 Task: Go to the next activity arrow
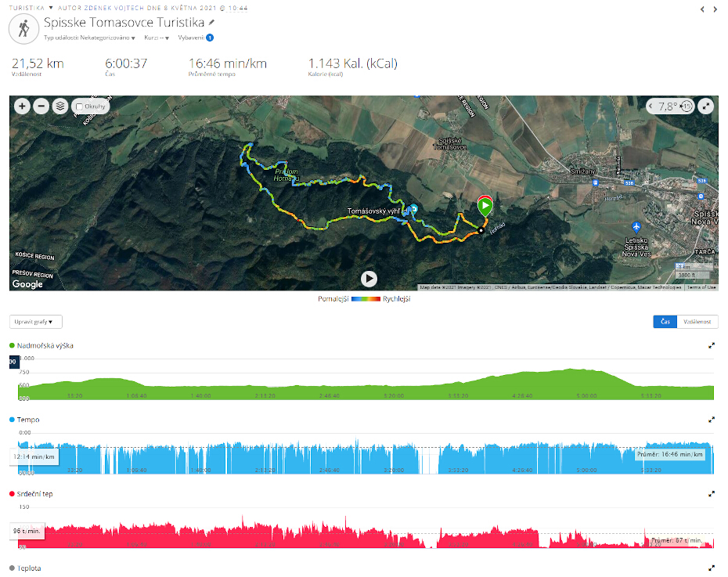715,9
